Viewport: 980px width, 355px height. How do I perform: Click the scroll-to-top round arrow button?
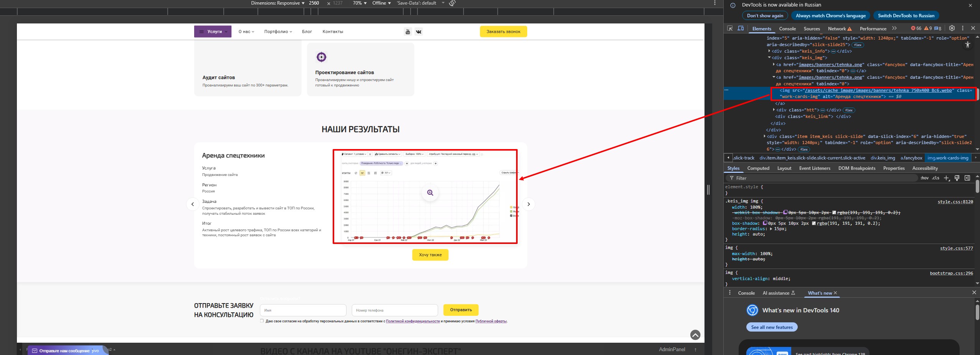click(x=695, y=335)
